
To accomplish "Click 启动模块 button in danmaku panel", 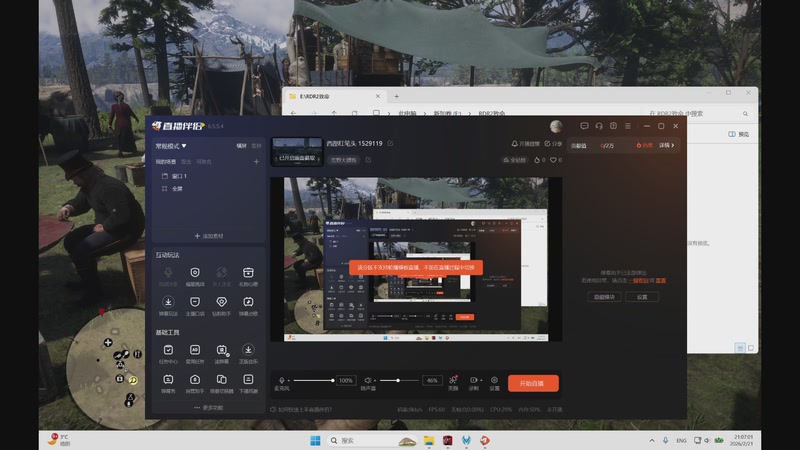I will pos(604,297).
